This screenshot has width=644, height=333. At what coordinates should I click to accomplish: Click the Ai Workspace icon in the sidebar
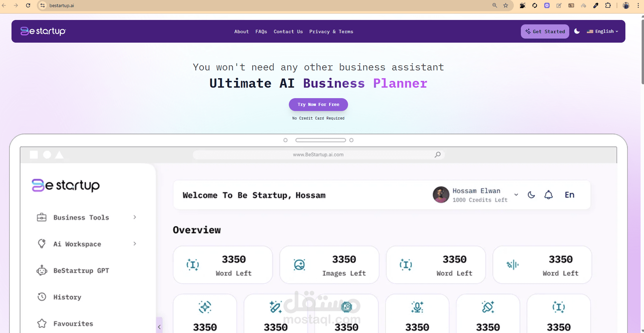click(x=42, y=244)
